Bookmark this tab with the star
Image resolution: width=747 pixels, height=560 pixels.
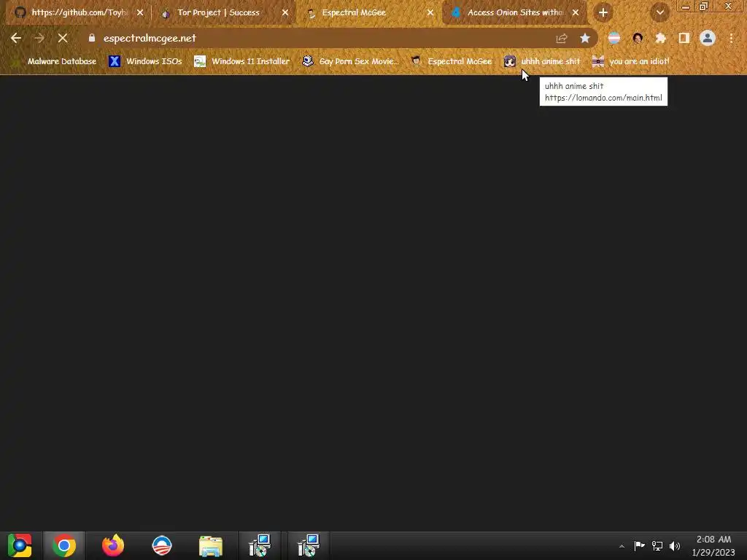coord(585,39)
